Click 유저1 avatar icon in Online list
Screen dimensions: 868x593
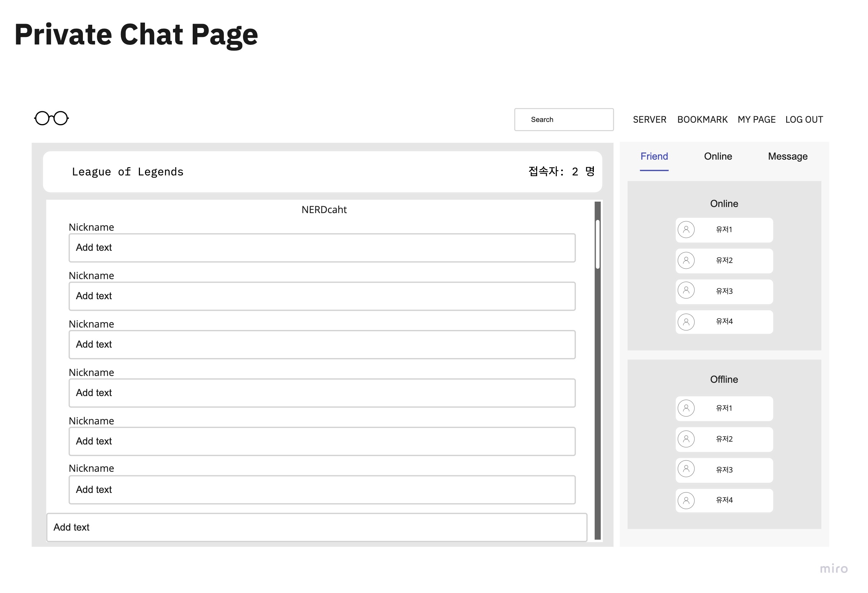click(x=686, y=230)
